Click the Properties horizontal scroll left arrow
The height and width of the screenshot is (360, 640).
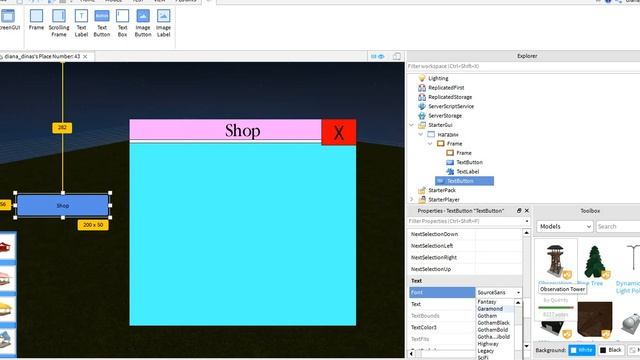point(412,353)
